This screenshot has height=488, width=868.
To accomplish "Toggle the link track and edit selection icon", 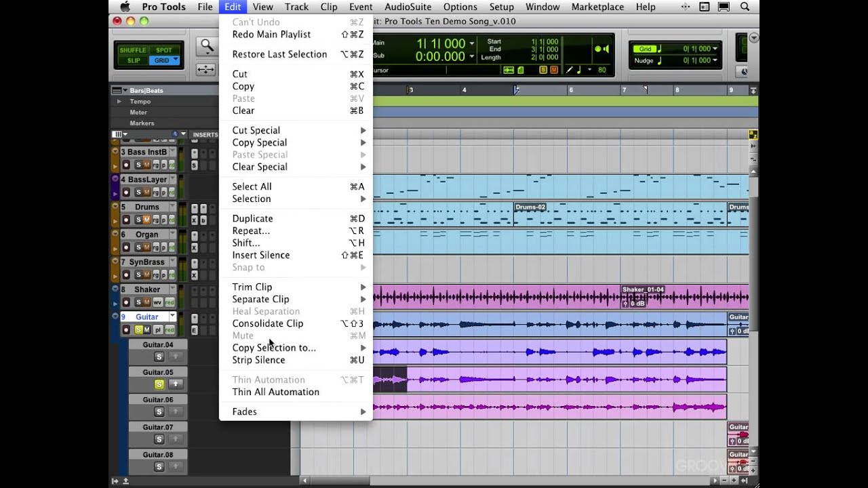I will (x=521, y=70).
